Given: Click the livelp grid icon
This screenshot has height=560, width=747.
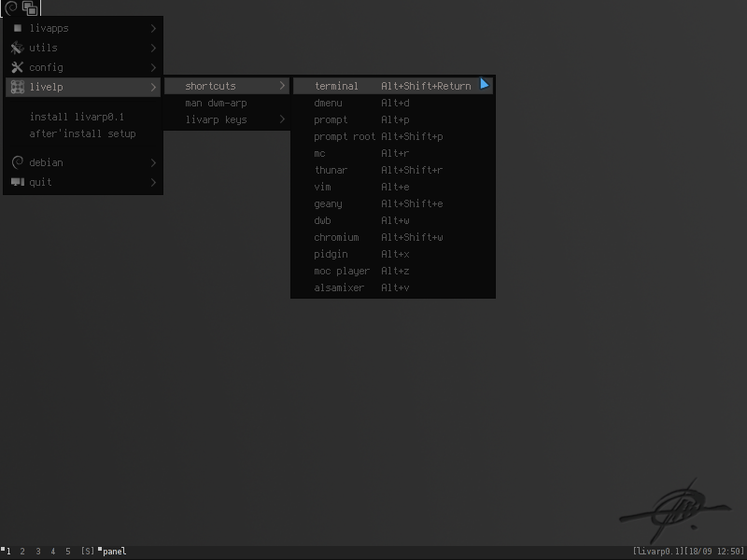Looking at the screenshot, I should [18, 87].
